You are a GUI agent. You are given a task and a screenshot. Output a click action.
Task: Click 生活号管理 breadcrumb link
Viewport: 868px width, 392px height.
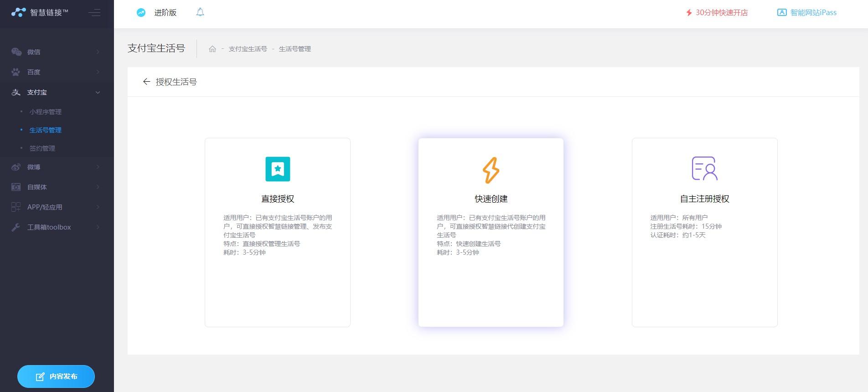coord(295,49)
